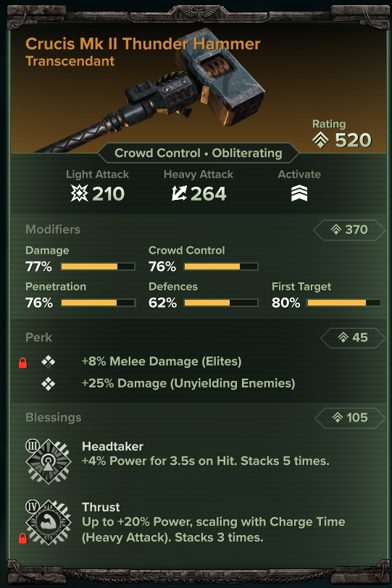This screenshot has height=588, width=392.
Task: Click the Blessings 105 rating badge
Action: click(350, 417)
